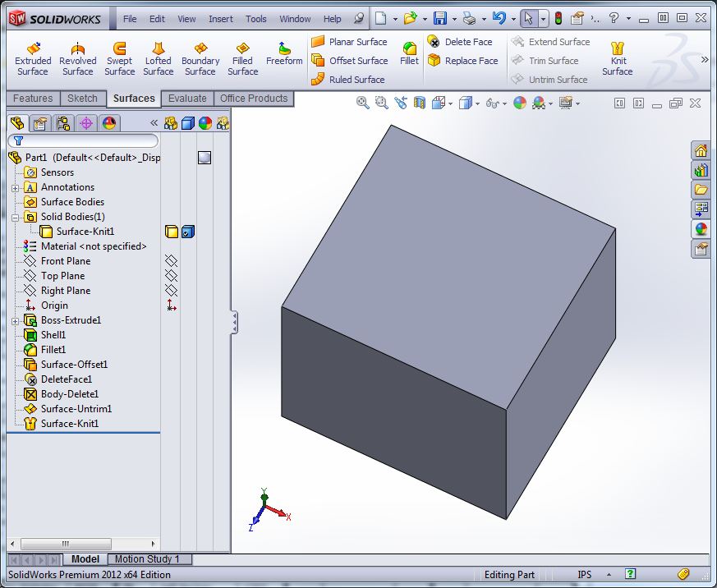Viewport: 717px width, 588px height.
Task: Open the Insert menu
Action: [x=220, y=19]
